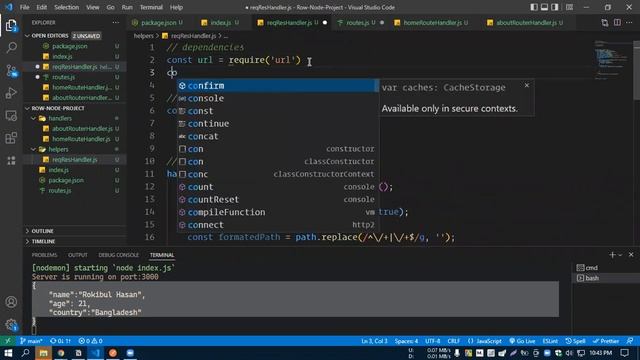Image resolution: width=640 pixels, height=360 pixels.
Task: Open the Search view in activity bar
Action: (11, 48)
